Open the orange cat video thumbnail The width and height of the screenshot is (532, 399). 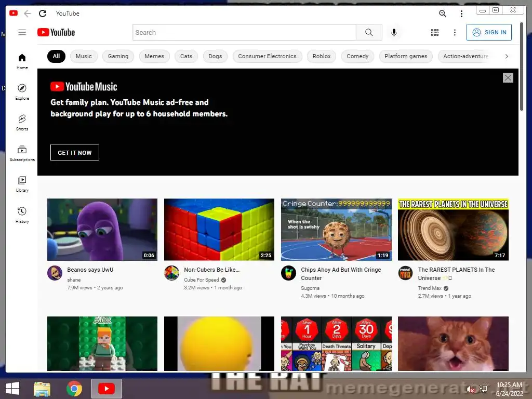[453, 344]
